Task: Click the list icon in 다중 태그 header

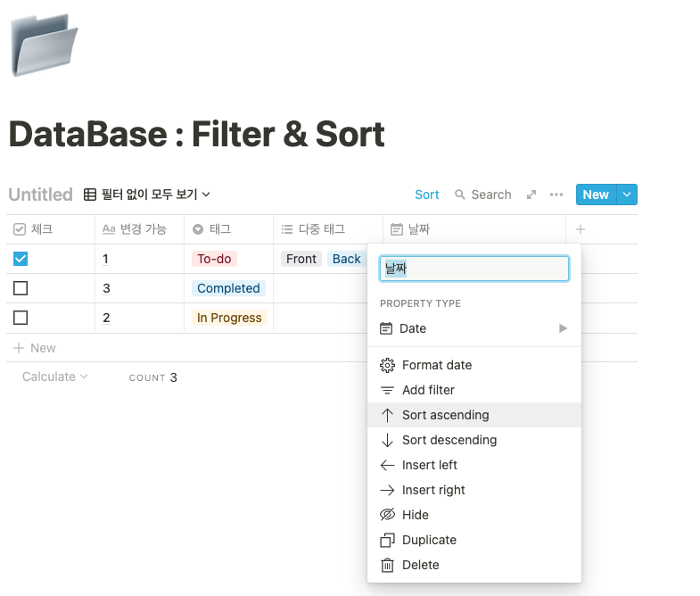Action: [287, 229]
